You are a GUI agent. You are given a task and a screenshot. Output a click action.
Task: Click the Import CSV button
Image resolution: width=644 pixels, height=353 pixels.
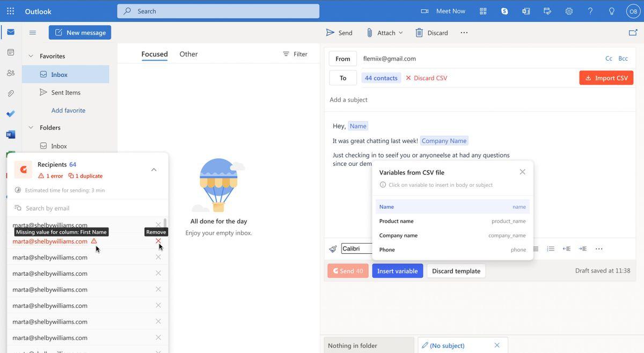tap(606, 78)
